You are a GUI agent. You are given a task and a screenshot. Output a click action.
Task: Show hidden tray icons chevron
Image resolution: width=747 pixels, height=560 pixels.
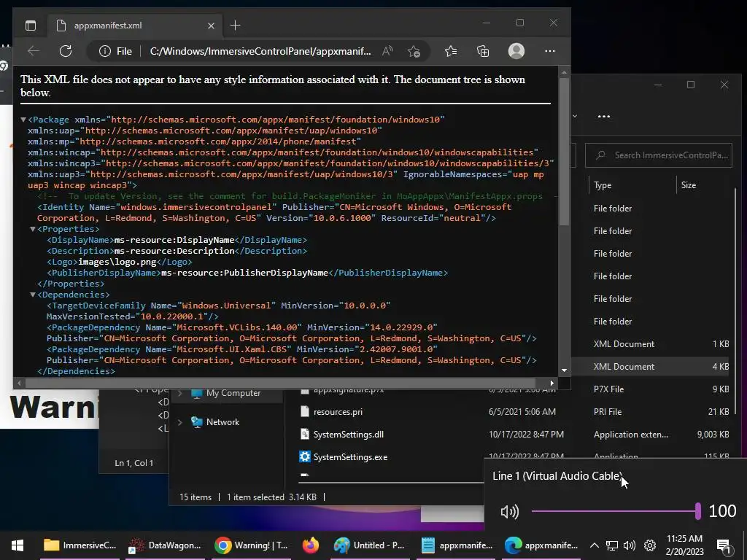594,545
